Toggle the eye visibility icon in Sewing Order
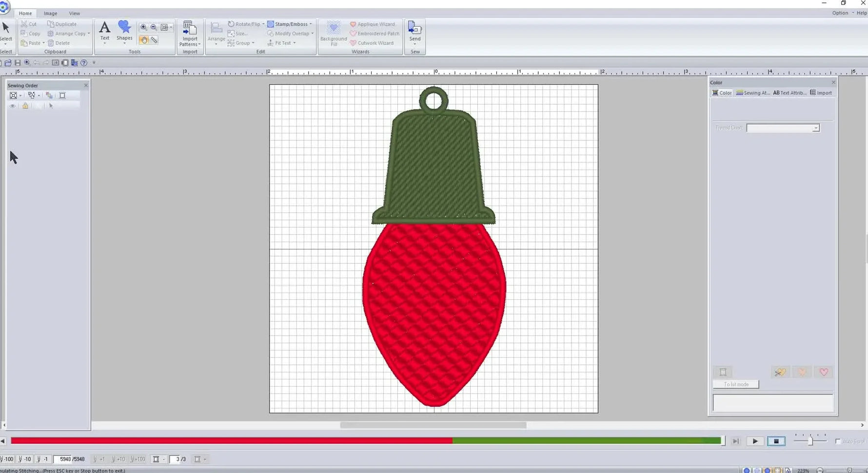The image size is (868, 473). click(x=13, y=106)
